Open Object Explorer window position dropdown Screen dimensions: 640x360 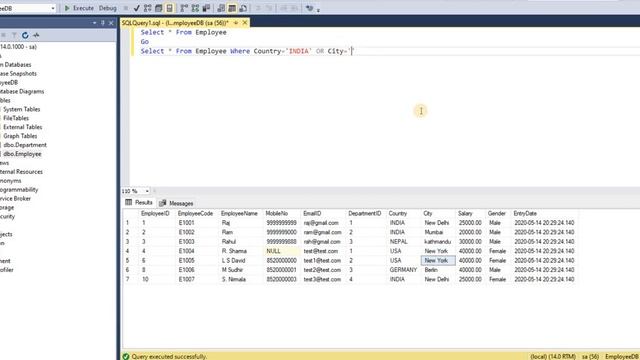point(94,23)
